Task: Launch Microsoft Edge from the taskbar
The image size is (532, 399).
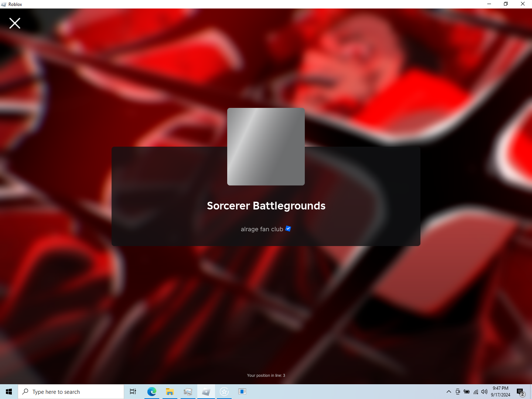Action: pyautogui.click(x=151, y=392)
